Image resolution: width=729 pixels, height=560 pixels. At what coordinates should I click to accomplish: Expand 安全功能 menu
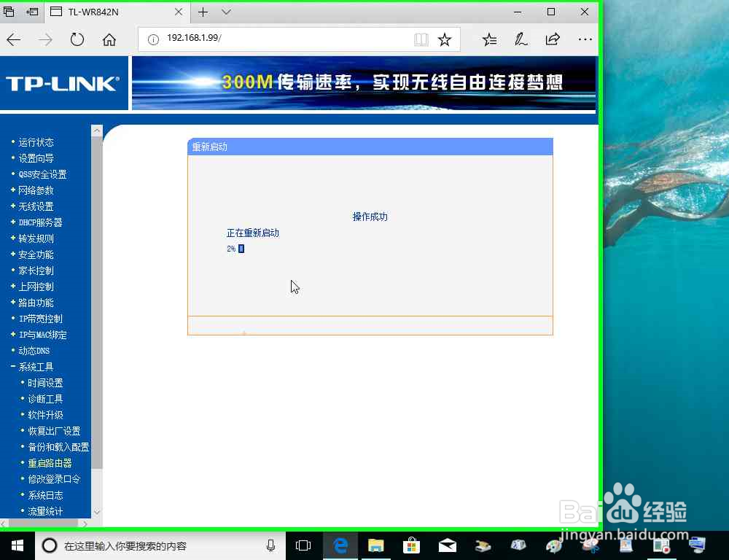[36, 254]
